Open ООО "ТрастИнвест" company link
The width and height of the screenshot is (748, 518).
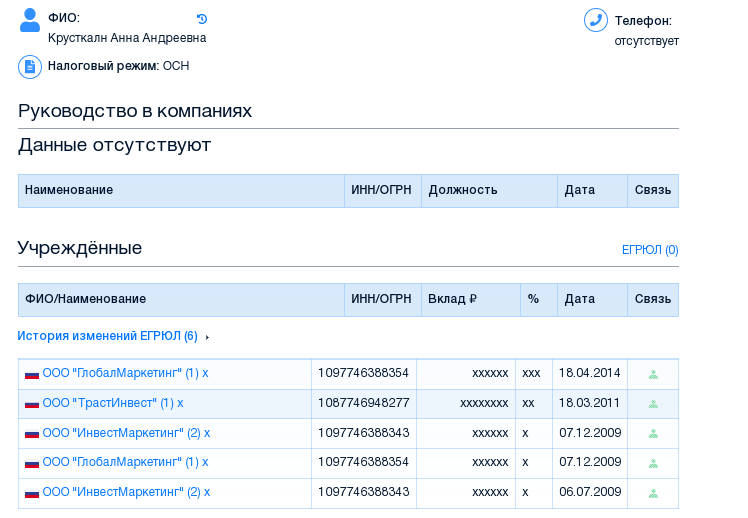tap(114, 403)
